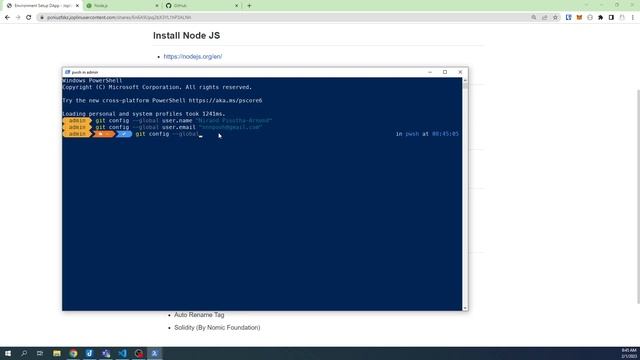Click the prompt timestamp 08:45:05

point(445,134)
